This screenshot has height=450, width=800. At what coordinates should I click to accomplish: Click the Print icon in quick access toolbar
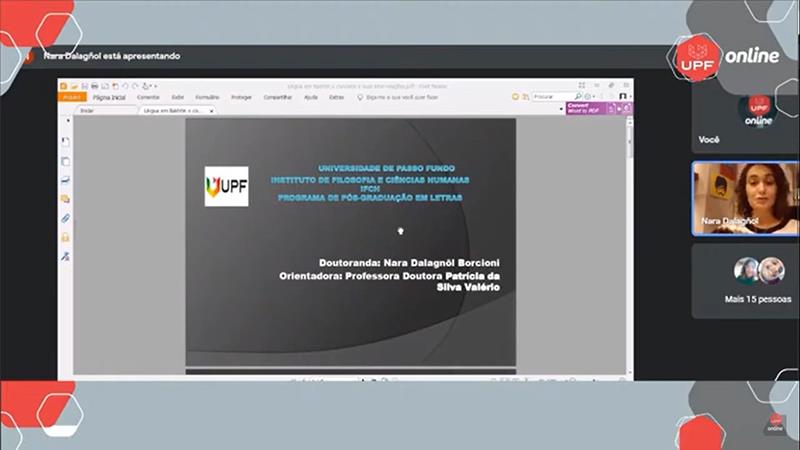pyautogui.click(x=94, y=86)
